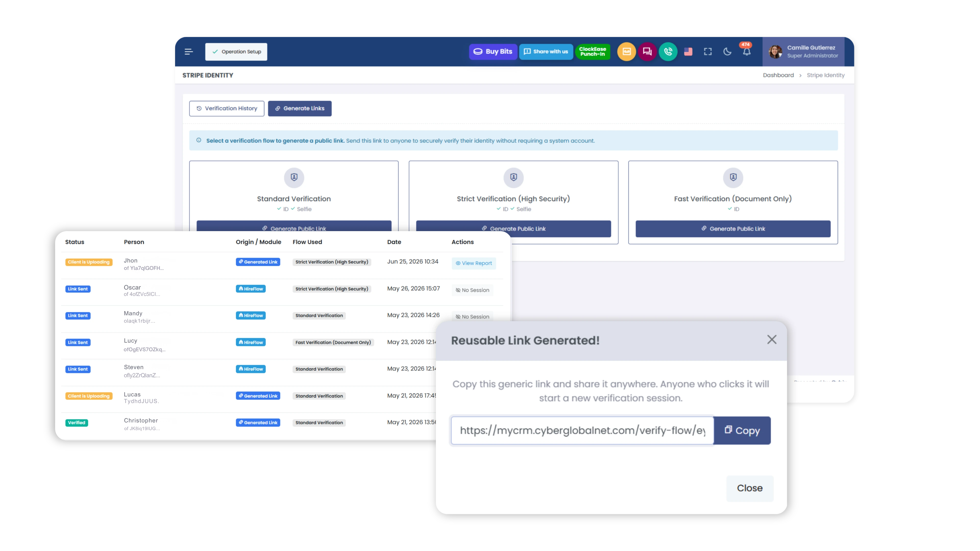The image size is (980, 551).
Task: Go to Dashboard breadcrumb link
Action: click(778, 75)
